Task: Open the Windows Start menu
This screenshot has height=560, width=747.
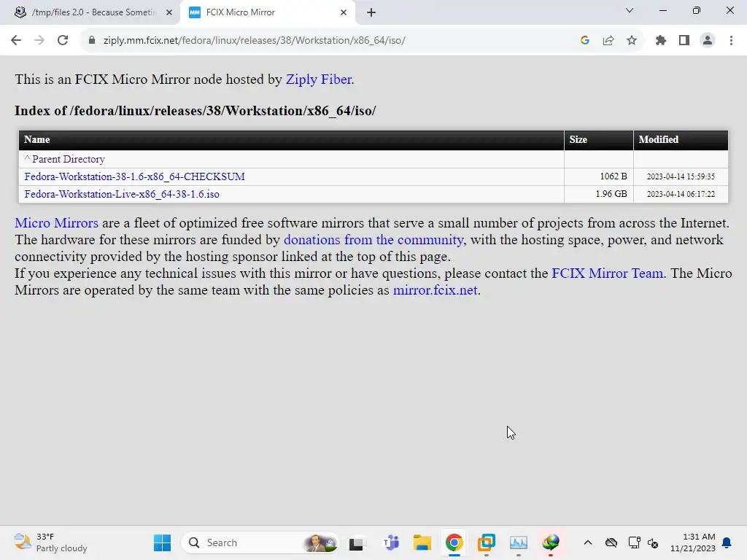Action: pos(162,542)
